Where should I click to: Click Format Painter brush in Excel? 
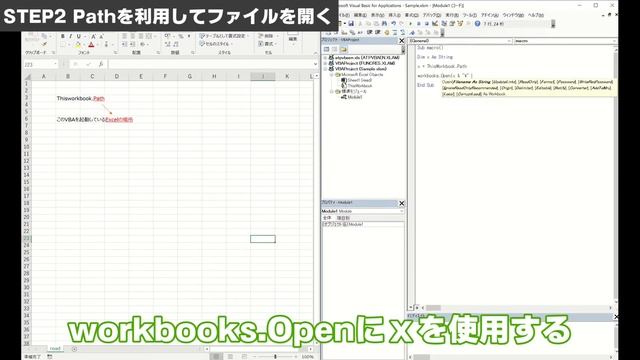pyautogui.click(x=44, y=44)
